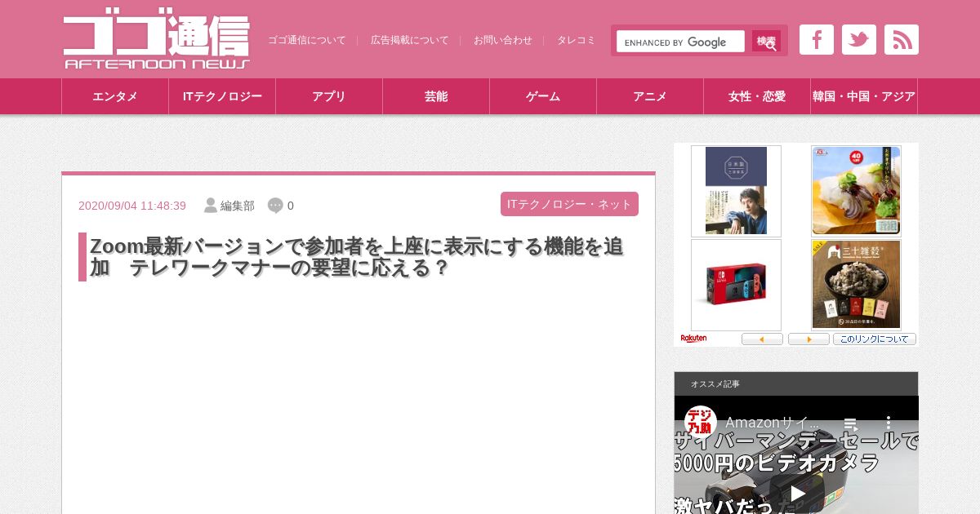
Task: Select the アニメ category tab
Action: point(650,96)
